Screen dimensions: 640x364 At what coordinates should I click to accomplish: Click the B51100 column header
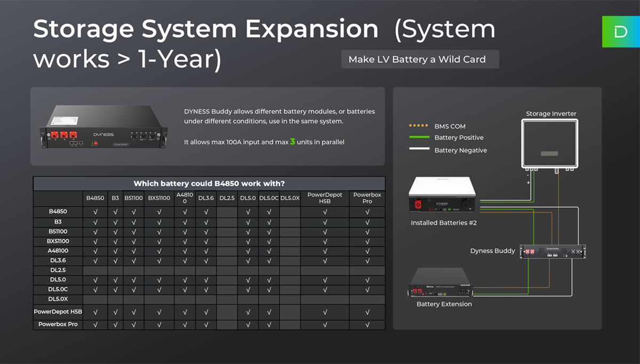133,198
